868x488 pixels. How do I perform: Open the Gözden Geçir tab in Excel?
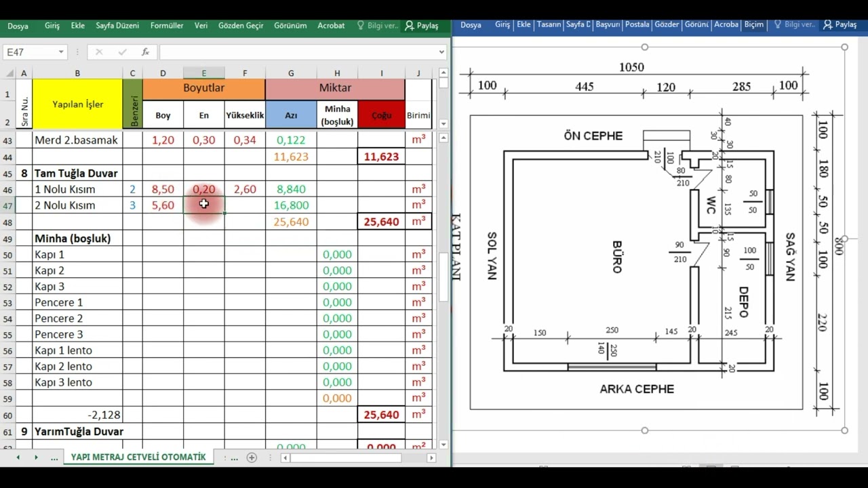[241, 26]
